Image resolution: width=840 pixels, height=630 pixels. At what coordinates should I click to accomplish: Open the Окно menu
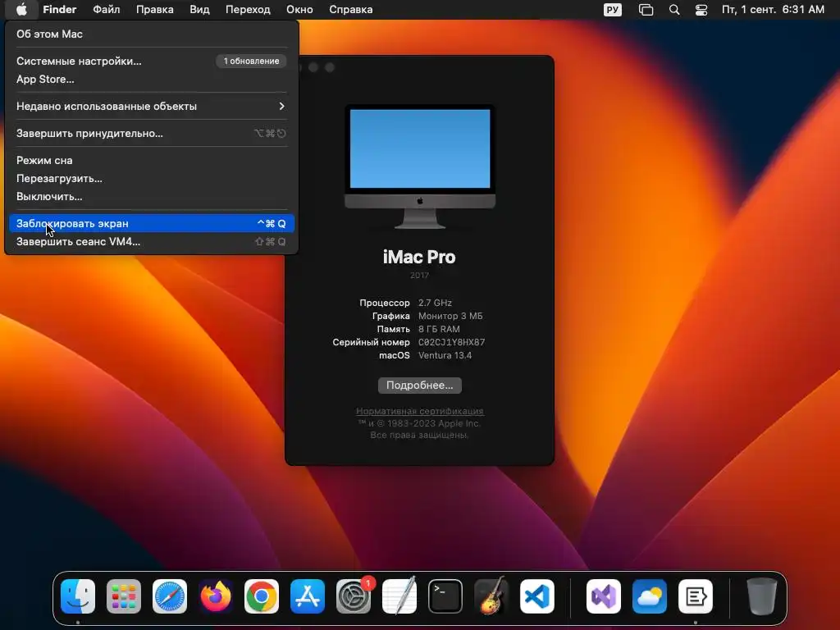tap(299, 10)
